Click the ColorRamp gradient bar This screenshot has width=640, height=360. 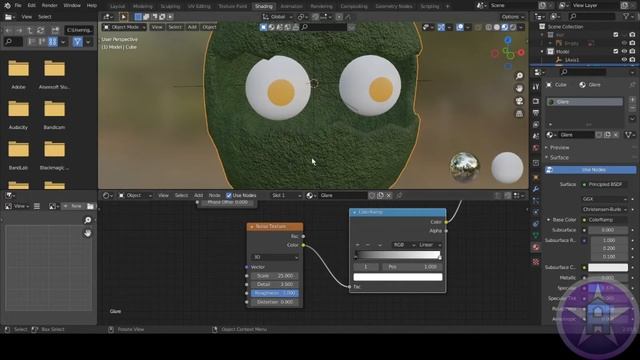(x=397, y=255)
